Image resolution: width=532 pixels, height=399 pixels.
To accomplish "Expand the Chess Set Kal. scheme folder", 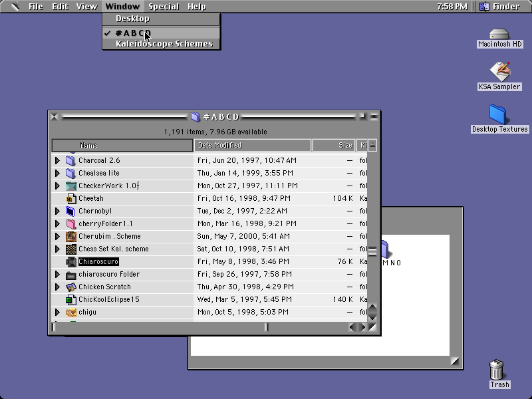I will (x=57, y=249).
